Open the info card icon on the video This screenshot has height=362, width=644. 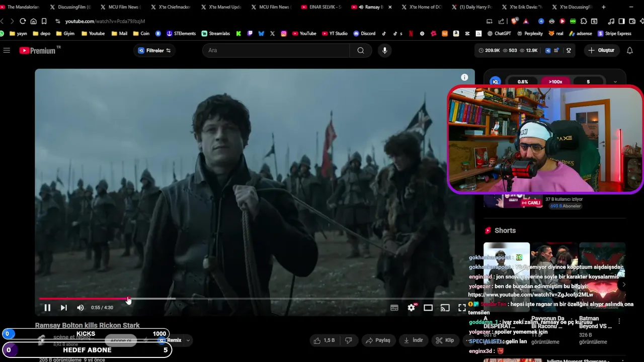click(464, 77)
